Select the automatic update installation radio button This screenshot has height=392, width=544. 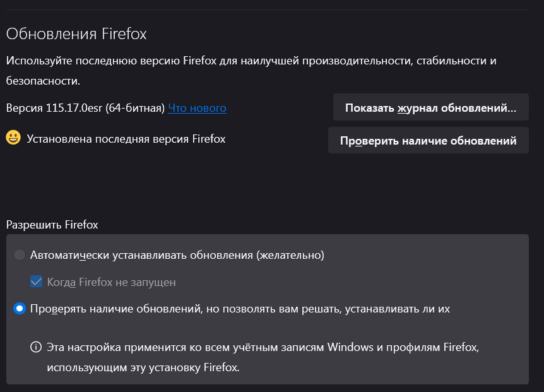(20, 254)
